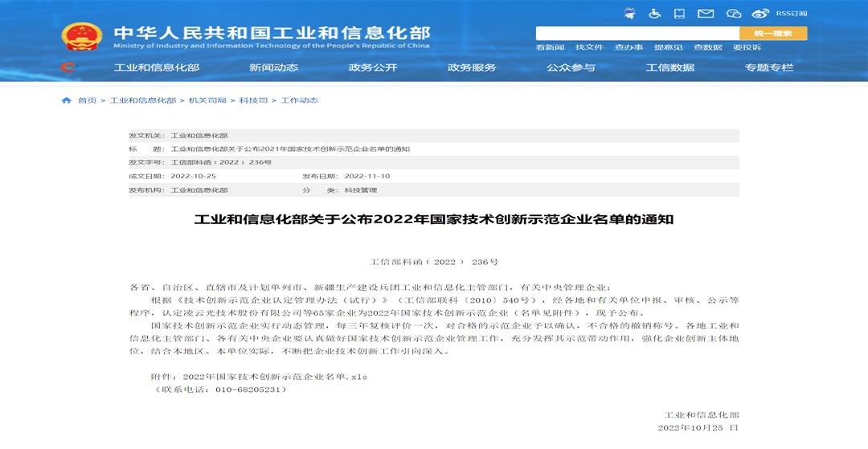Image resolution: width=868 pixels, height=449 pixels.
Task: Open the 要投诉 quick link
Action: point(747,47)
